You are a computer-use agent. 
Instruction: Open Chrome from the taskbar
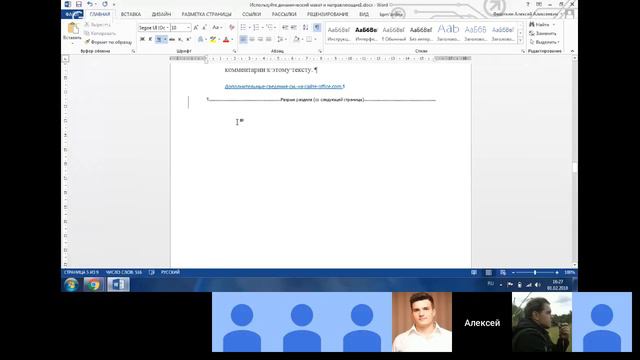click(x=93, y=284)
